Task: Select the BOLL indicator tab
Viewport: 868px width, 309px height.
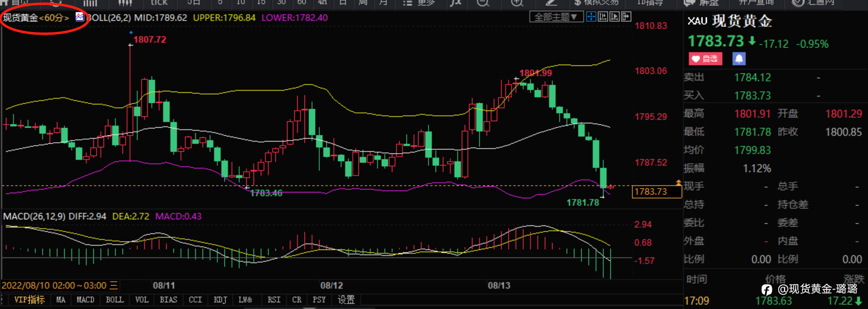Action: click(115, 300)
